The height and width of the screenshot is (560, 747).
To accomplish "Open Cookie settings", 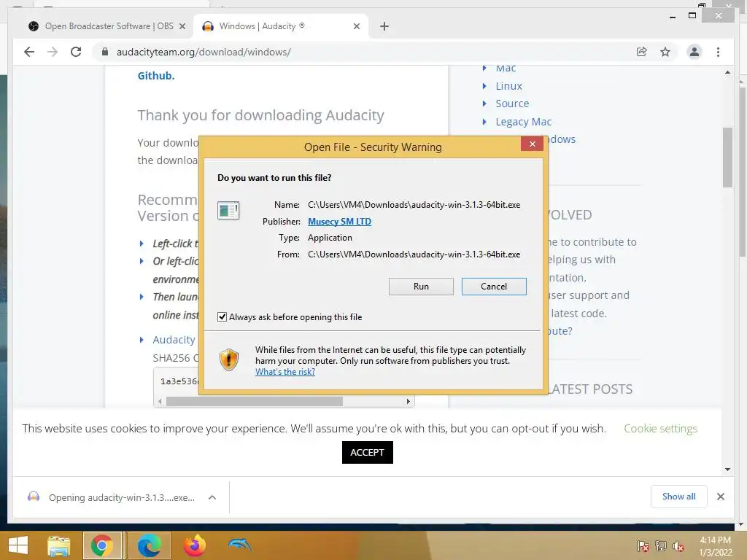I will pos(661,429).
